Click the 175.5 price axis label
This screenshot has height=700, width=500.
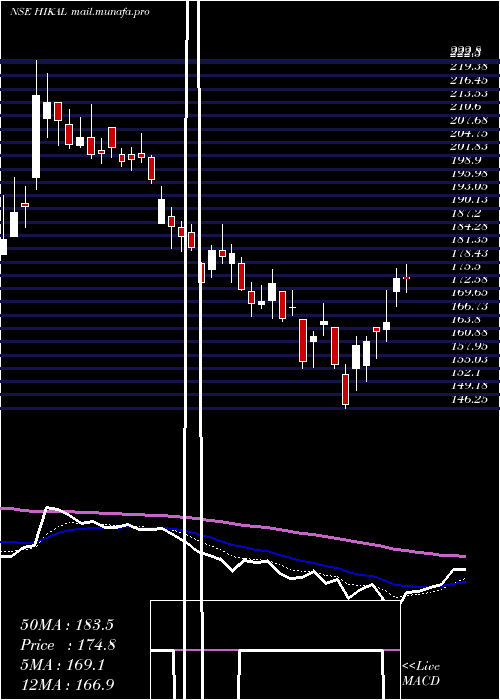click(x=466, y=266)
